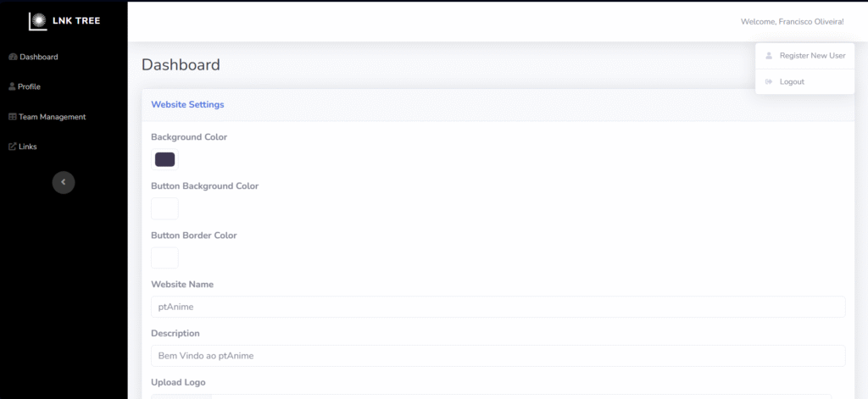The height and width of the screenshot is (399, 868).
Task: Choose Logout from the user menu
Action: coord(805,82)
